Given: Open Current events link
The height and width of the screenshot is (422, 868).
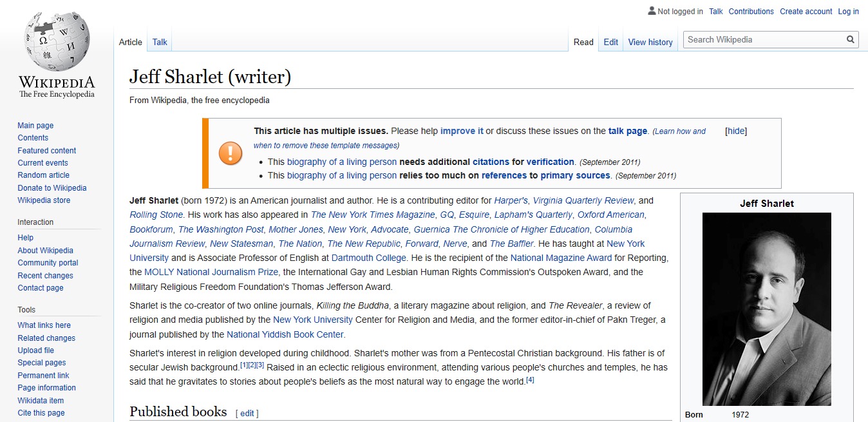Looking at the screenshot, I should pyautogui.click(x=42, y=163).
